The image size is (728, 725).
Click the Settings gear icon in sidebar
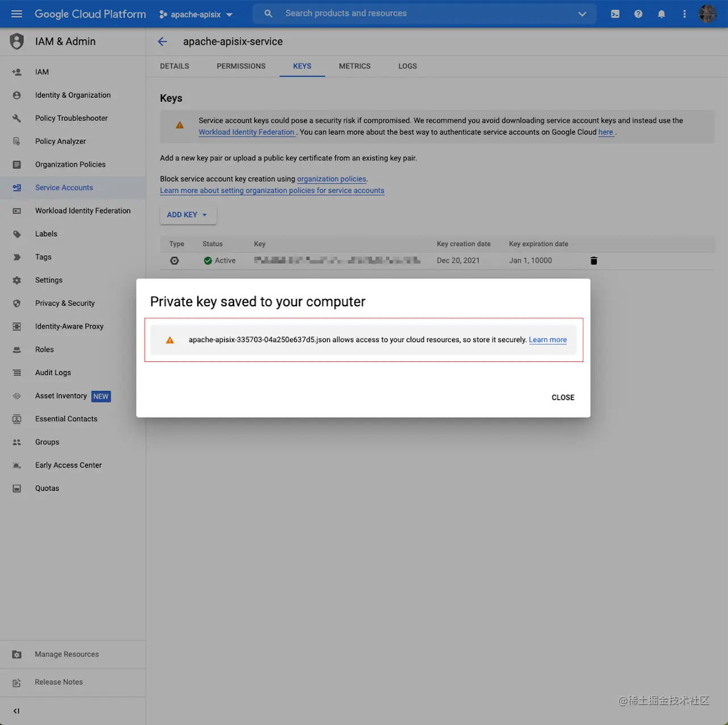(17, 280)
